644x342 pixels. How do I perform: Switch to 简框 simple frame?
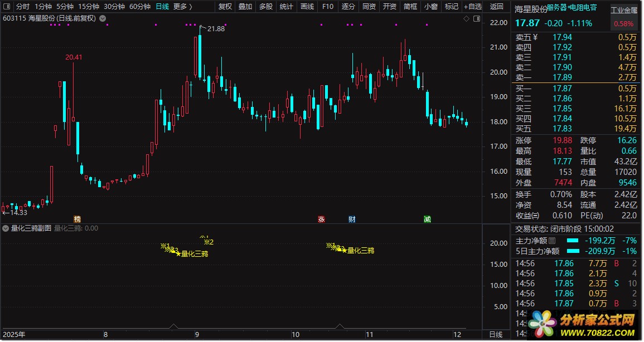coord(410,7)
